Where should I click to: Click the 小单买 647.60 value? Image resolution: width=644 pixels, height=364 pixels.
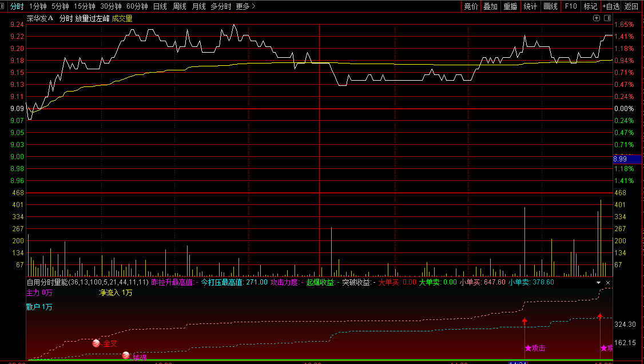[483, 283]
